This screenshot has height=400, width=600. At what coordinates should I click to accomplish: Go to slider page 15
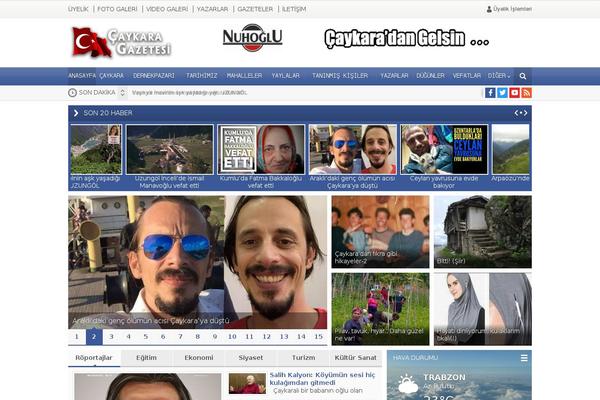click(x=319, y=337)
